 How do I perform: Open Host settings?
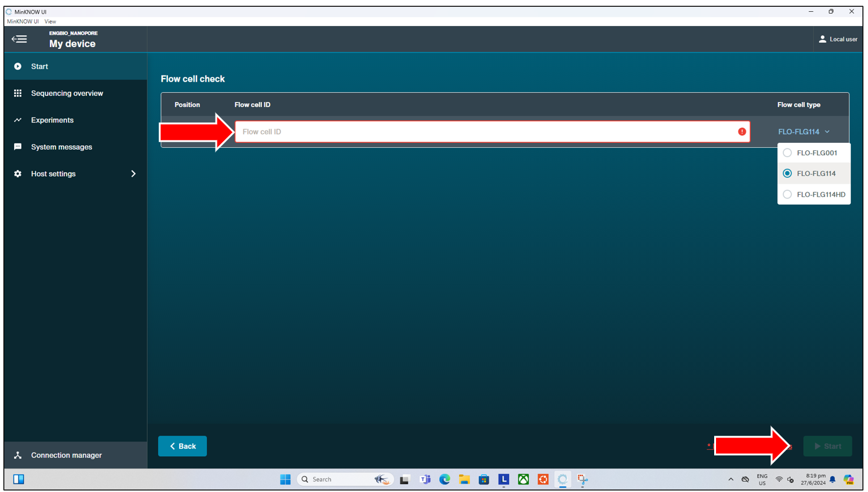pos(75,174)
